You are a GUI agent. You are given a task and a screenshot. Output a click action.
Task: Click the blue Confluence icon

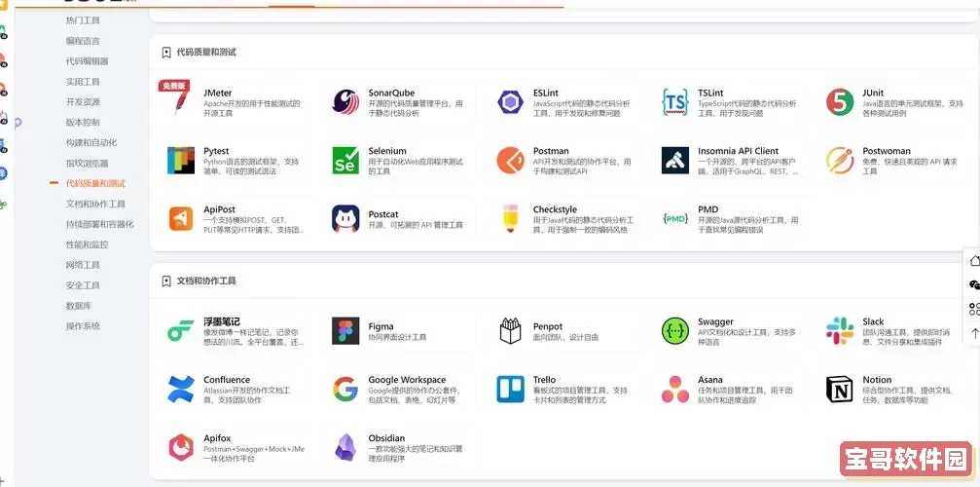click(x=181, y=389)
